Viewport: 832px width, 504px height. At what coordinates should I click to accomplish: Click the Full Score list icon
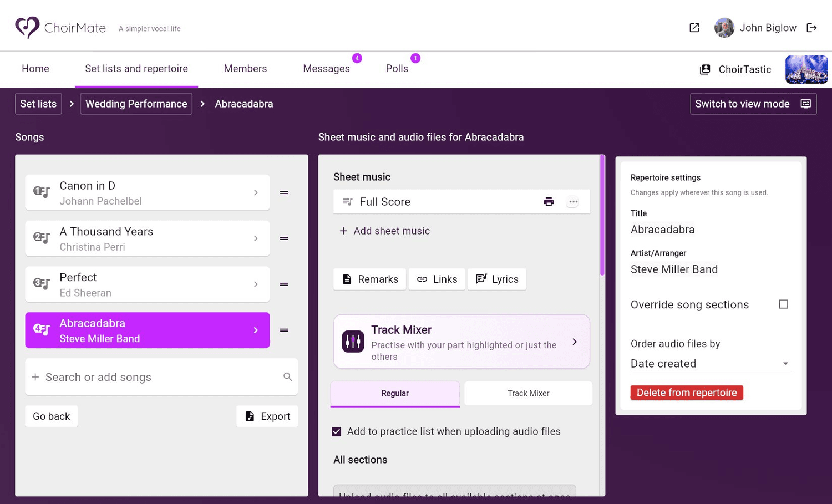pyautogui.click(x=348, y=202)
